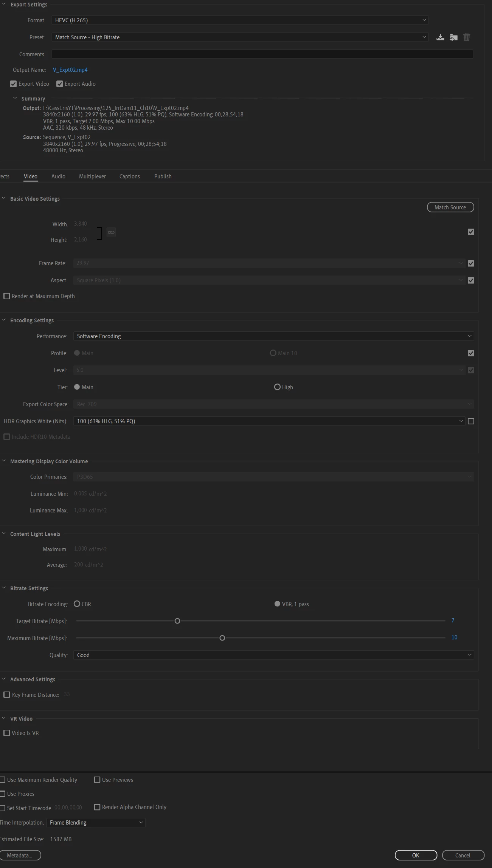Image resolution: width=492 pixels, height=868 pixels.
Task: Click output name V_Expt02.mp4 link
Action: (70, 70)
